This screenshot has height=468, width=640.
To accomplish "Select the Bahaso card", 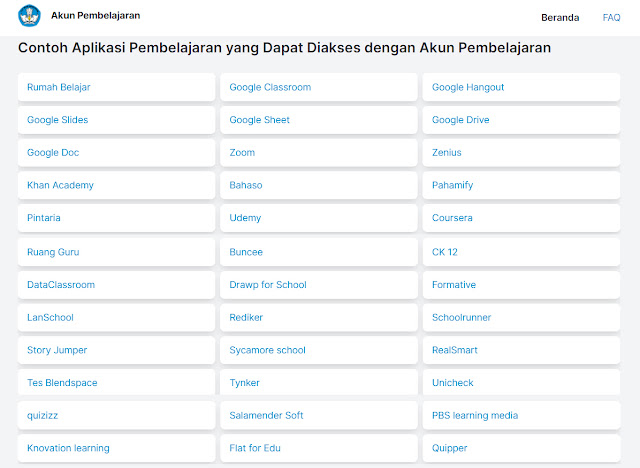I will click(x=319, y=185).
